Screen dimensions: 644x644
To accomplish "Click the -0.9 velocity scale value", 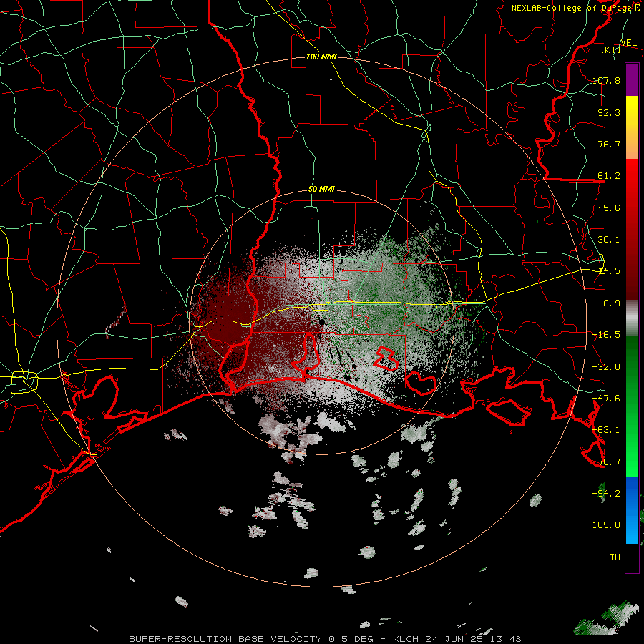I will (609, 303).
